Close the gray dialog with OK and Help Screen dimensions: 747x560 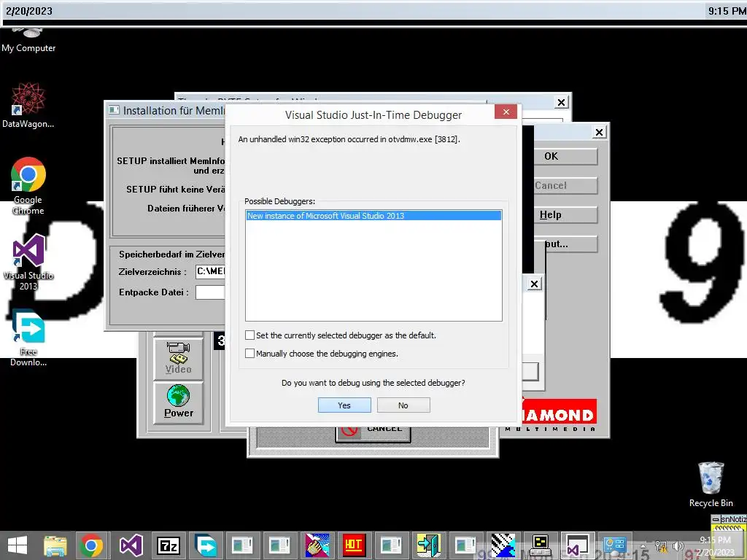coord(600,133)
